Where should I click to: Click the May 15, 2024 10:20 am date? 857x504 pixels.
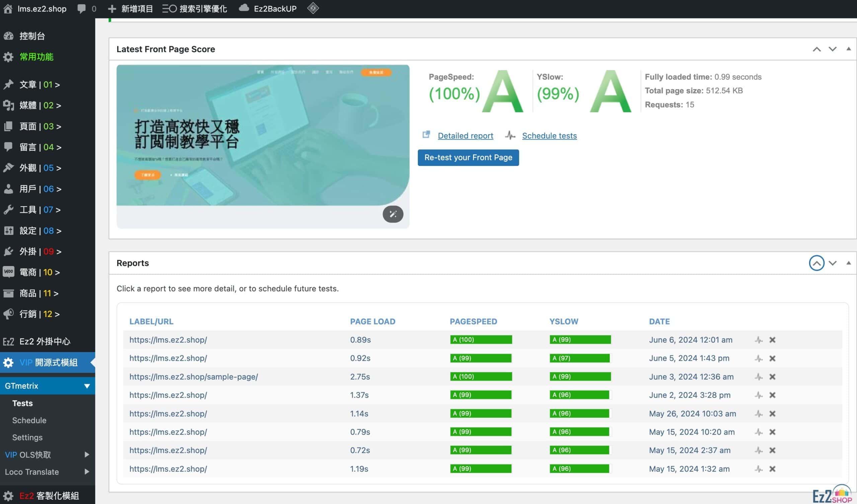tap(692, 432)
